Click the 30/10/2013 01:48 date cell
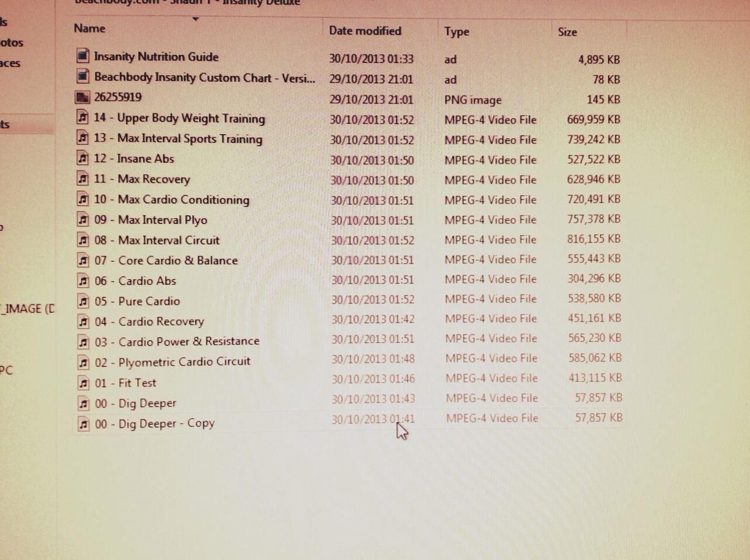 pos(373,359)
